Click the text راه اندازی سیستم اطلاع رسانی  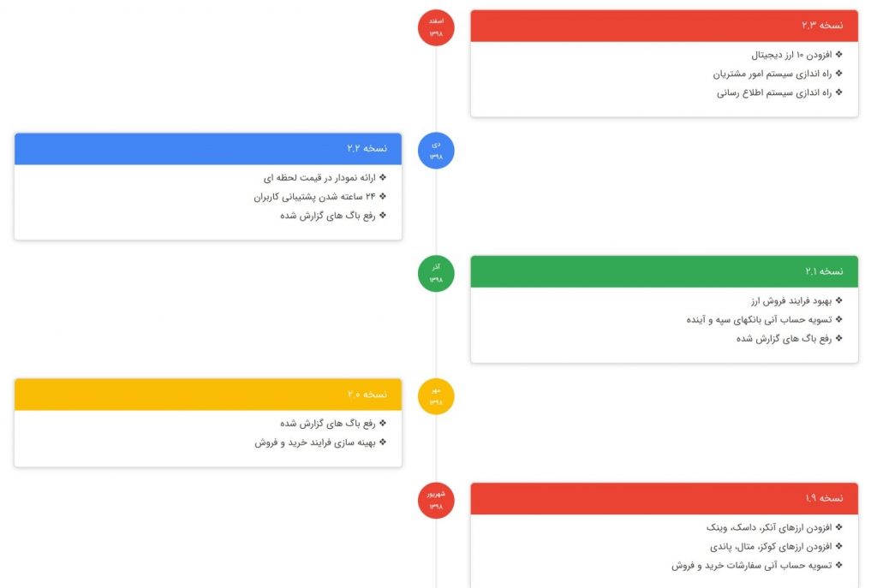tap(774, 92)
